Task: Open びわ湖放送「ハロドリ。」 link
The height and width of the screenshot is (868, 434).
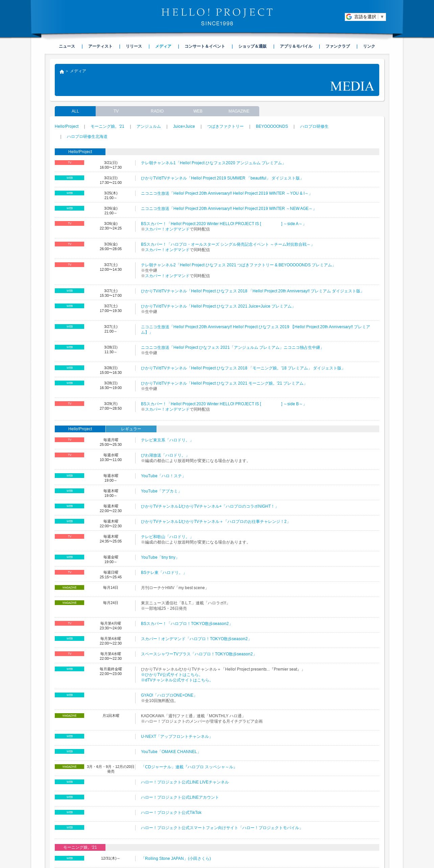Action: click(165, 455)
